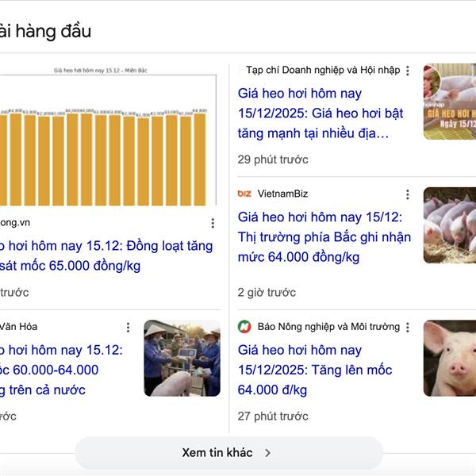476x476 pixels.
Task: Click the VietnamBiz logo icon
Action: point(244,194)
